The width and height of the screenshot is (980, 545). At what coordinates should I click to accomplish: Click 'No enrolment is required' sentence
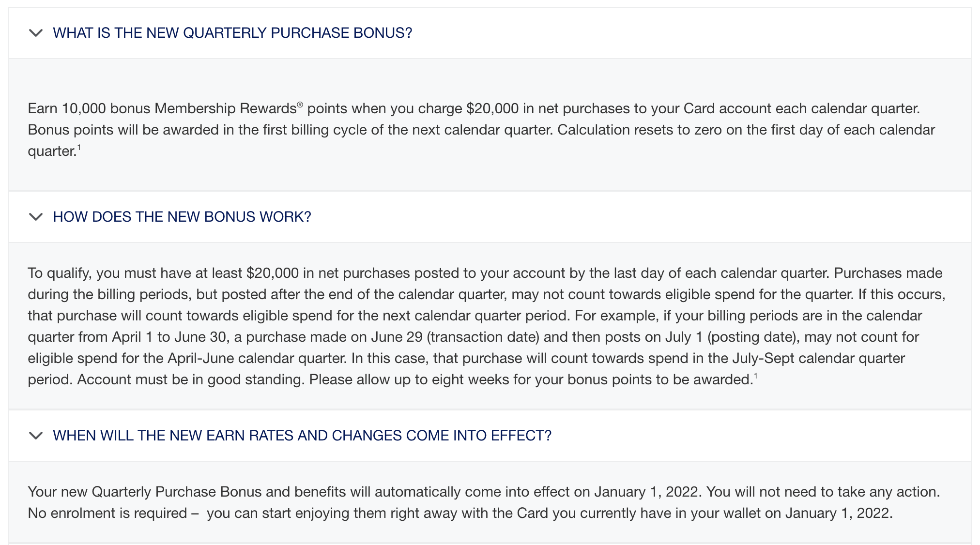[107, 513]
